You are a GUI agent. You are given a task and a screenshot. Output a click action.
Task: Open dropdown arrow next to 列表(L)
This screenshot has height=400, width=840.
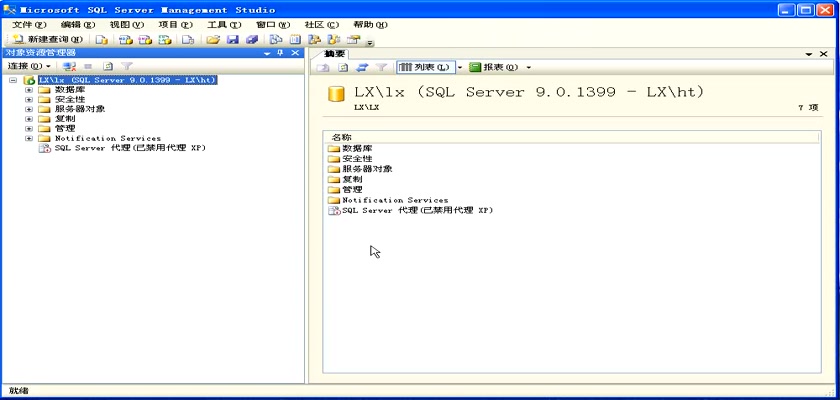(460, 67)
